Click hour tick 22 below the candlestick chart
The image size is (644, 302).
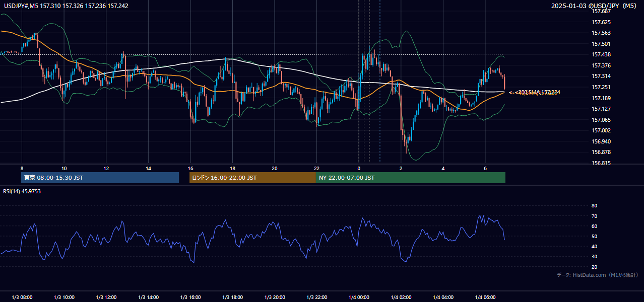pyautogui.click(x=317, y=168)
